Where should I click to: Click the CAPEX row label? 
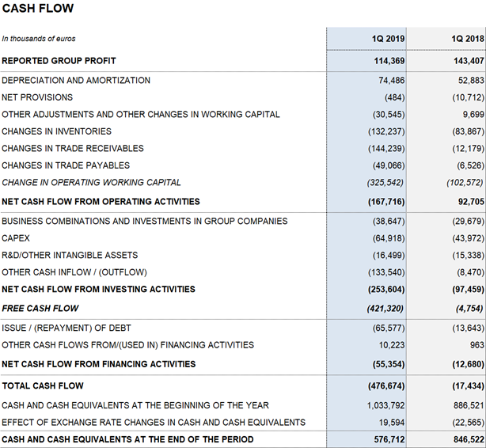pyautogui.click(x=16, y=238)
